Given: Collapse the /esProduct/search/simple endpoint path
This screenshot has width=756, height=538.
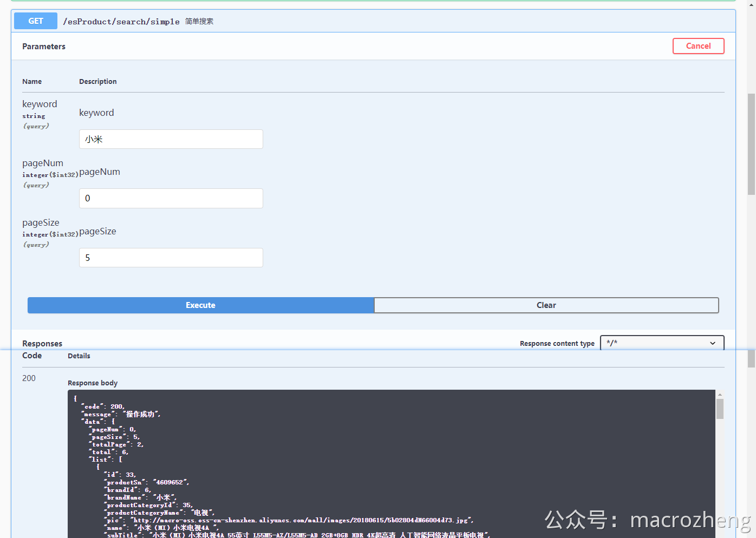Looking at the screenshot, I should (121, 22).
